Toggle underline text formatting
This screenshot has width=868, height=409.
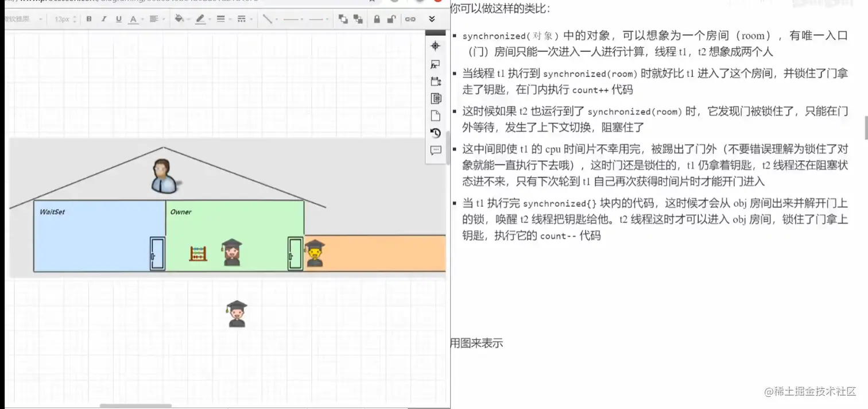coord(119,19)
